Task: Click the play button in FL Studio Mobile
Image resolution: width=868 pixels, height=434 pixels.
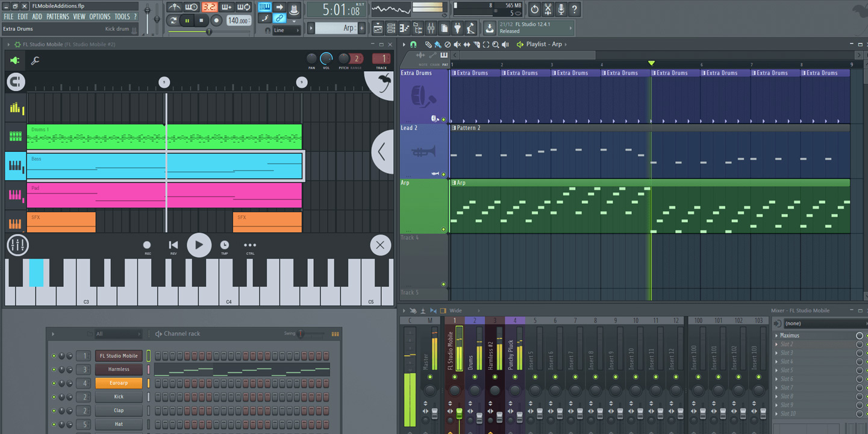Action: pos(199,245)
